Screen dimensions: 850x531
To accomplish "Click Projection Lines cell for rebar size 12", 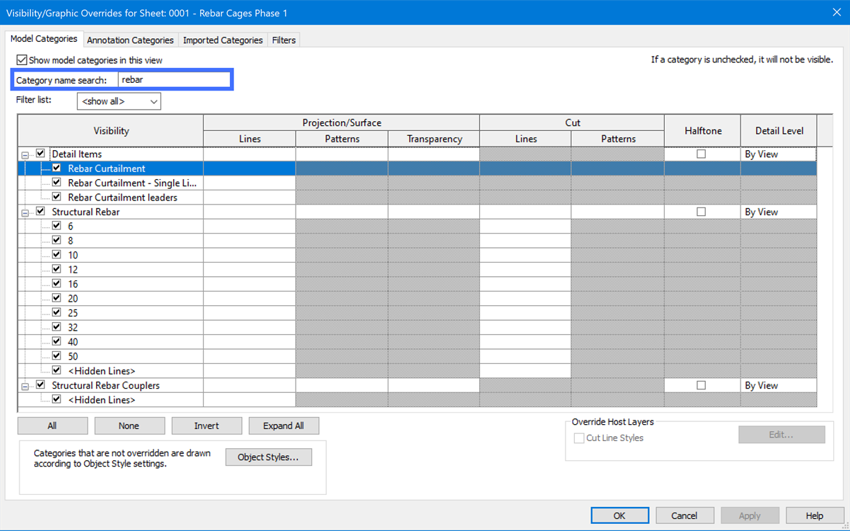I will click(x=249, y=269).
